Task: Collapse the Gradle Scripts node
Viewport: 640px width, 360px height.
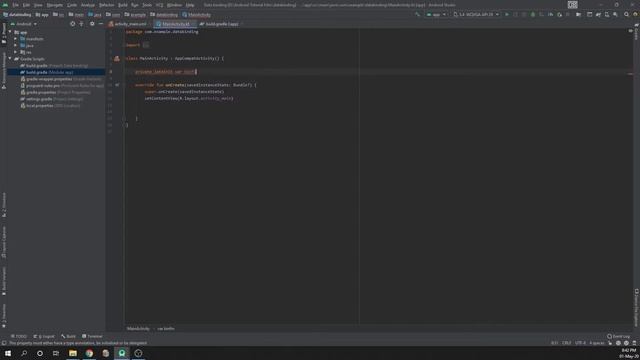Action: click(10, 59)
